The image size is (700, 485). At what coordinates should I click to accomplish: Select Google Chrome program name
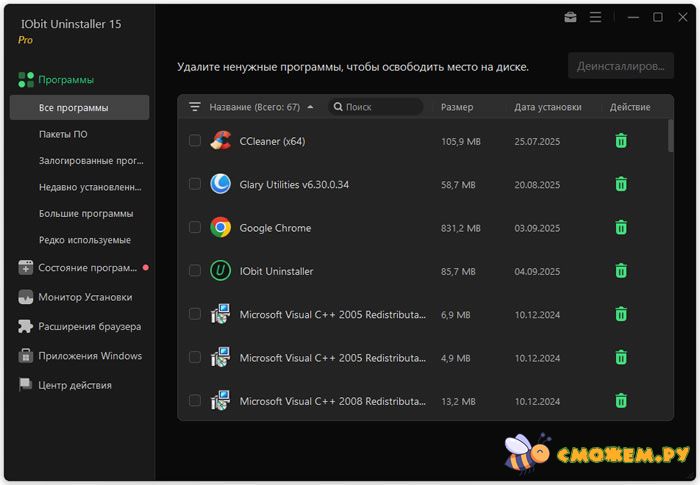[x=275, y=228]
